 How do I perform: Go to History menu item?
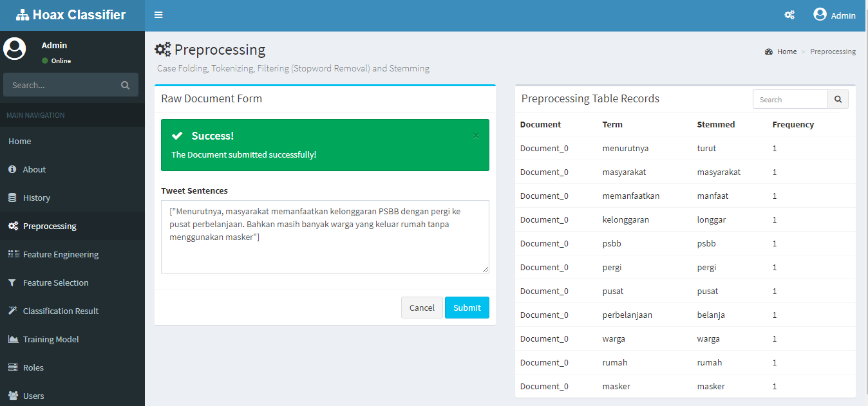pos(72,198)
